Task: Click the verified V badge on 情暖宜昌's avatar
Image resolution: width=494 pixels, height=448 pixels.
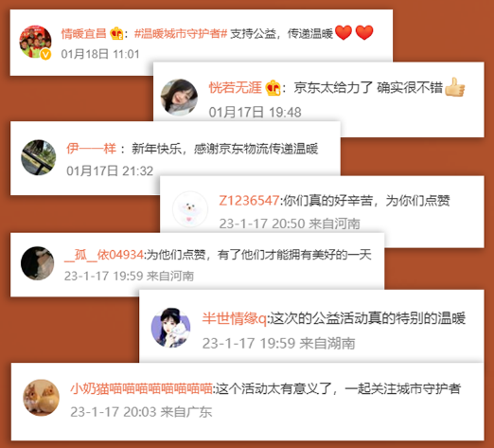Action: (46, 54)
